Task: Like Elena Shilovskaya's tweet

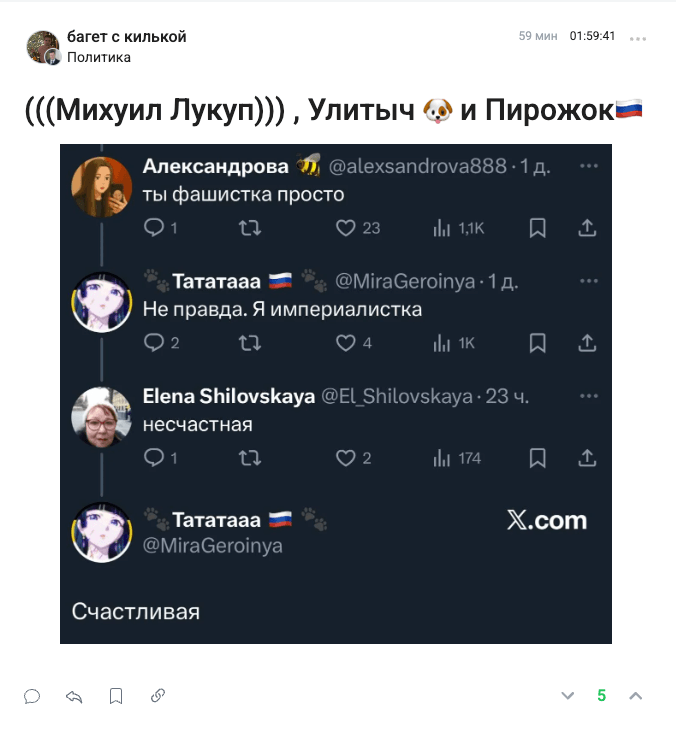Action: click(x=346, y=458)
